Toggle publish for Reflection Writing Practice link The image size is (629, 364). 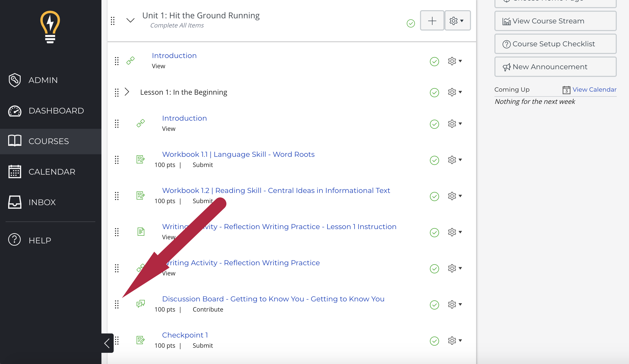point(434,269)
